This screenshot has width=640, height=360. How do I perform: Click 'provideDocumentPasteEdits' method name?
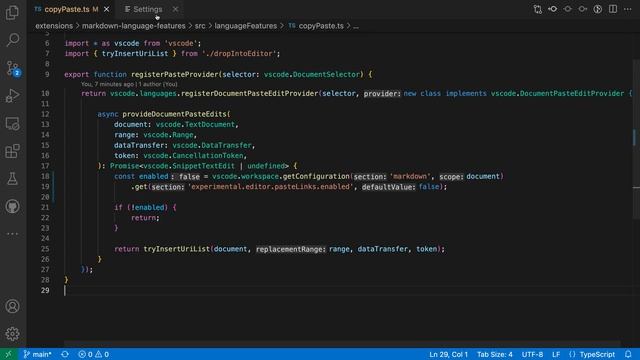[174, 114]
